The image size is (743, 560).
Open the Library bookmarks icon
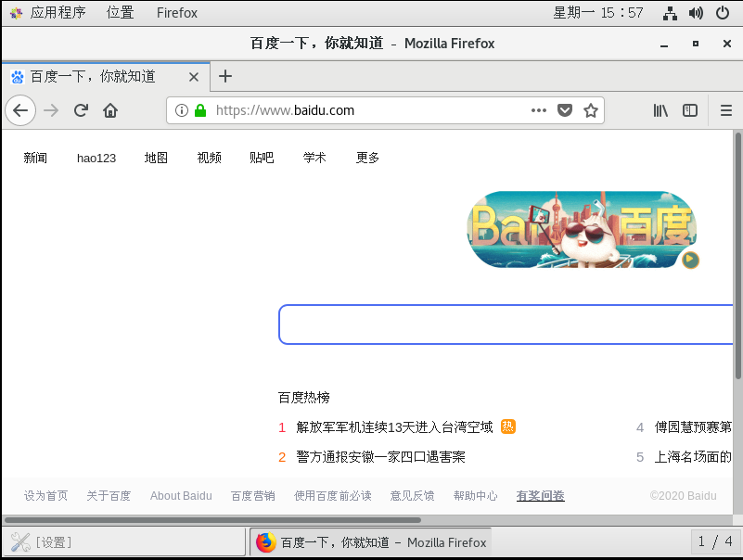(660, 110)
